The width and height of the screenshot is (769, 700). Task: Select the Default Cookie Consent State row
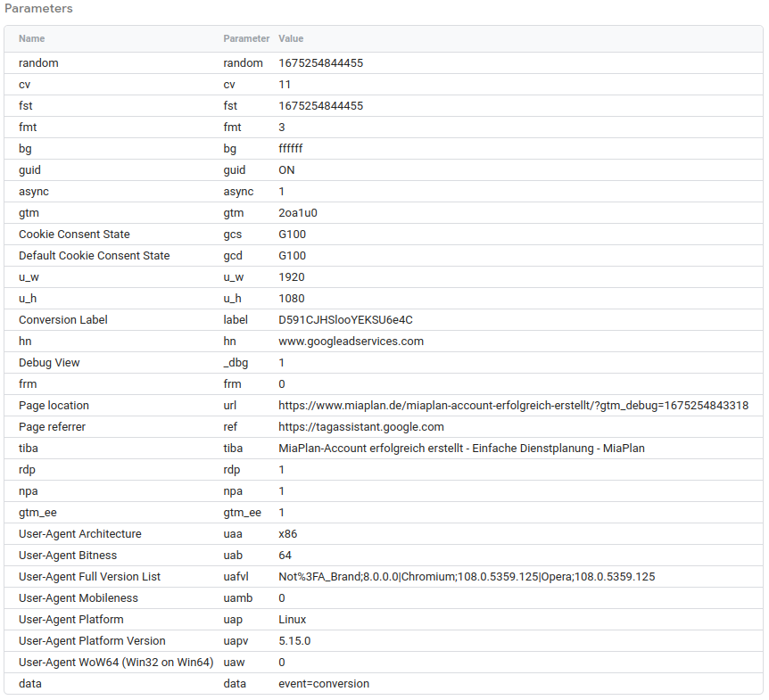tap(384, 256)
